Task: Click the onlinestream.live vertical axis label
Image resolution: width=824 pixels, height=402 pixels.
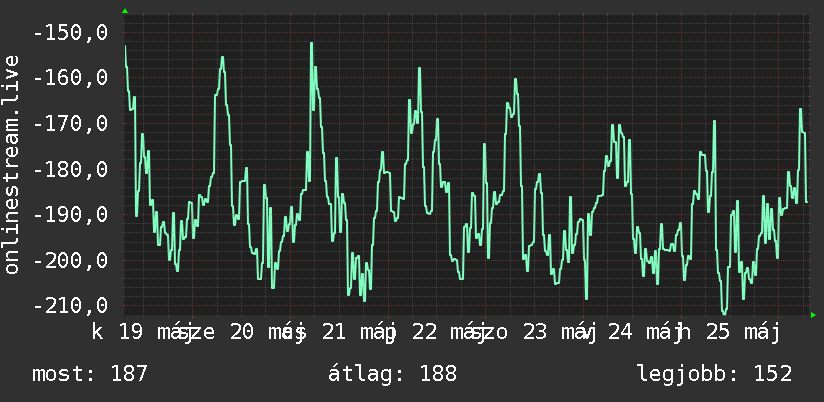Action: (11, 164)
